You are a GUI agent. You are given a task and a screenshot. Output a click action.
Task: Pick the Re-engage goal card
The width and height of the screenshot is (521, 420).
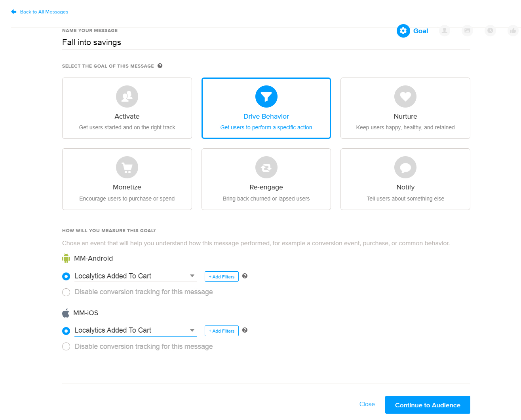(x=266, y=179)
